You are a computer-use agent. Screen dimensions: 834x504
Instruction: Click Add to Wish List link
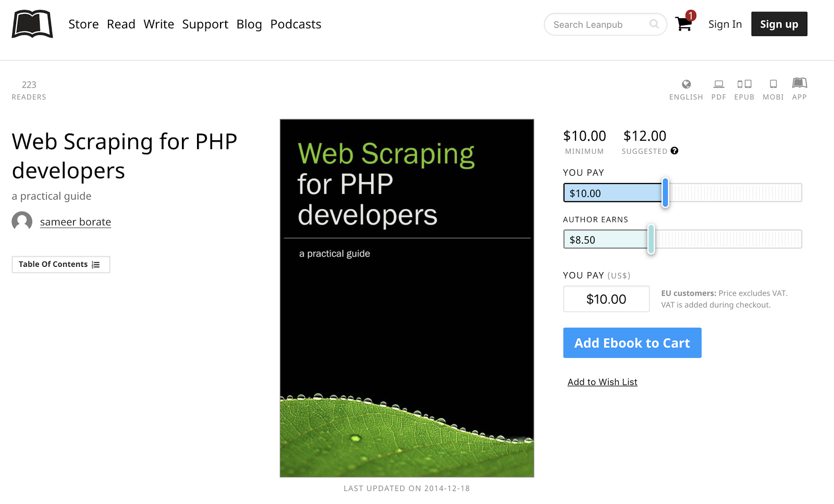(x=603, y=382)
